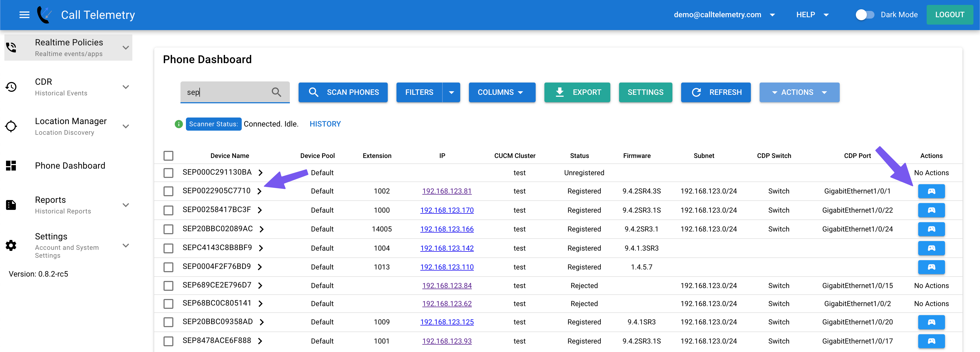Open demo@calltelemetry.com account menu

pyautogui.click(x=724, y=15)
